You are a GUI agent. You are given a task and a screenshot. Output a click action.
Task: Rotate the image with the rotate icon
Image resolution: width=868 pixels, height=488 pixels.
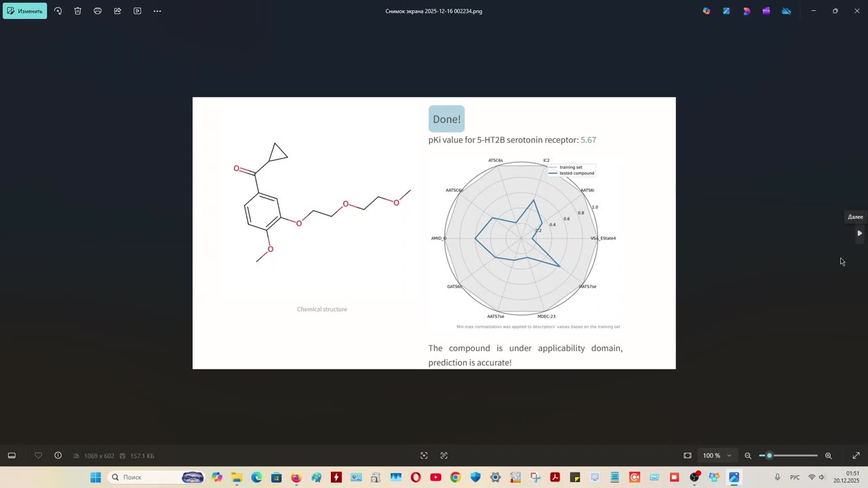[x=58, y=11]
